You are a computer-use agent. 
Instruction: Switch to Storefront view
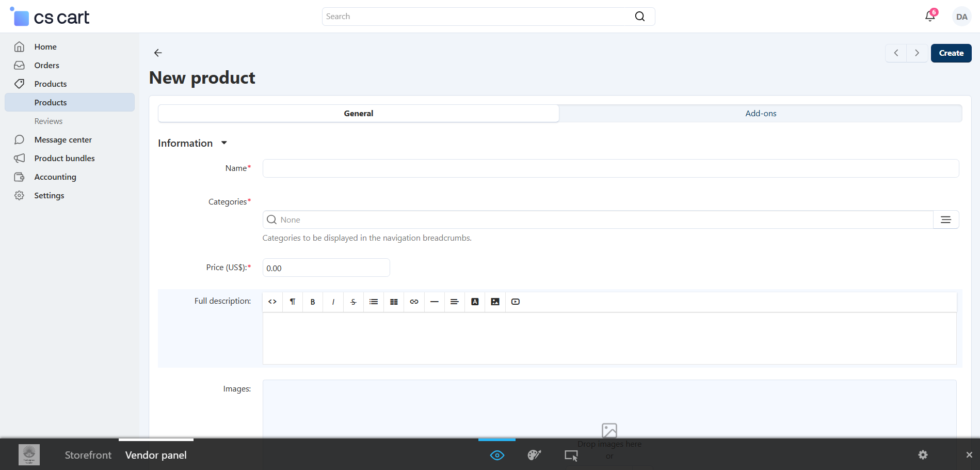coord(88,455)
